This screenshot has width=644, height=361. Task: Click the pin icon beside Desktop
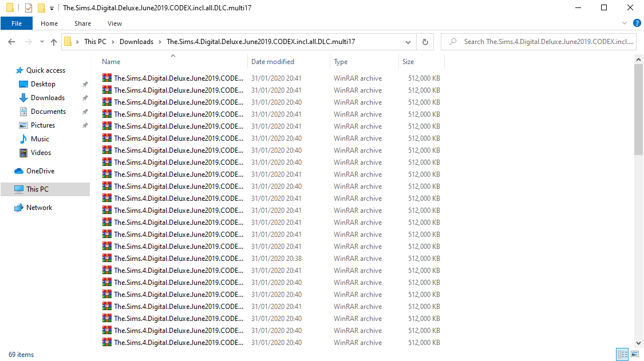point(85,84)
